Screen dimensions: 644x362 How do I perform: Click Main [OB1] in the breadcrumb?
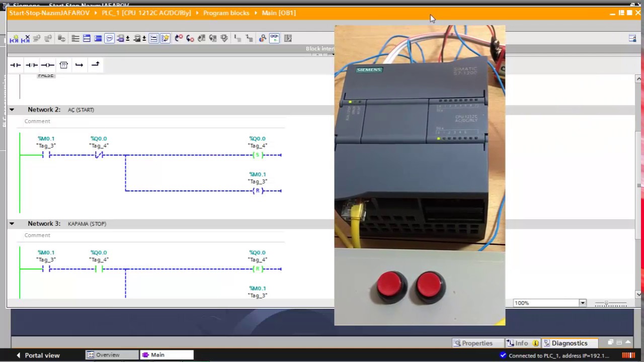279,13
